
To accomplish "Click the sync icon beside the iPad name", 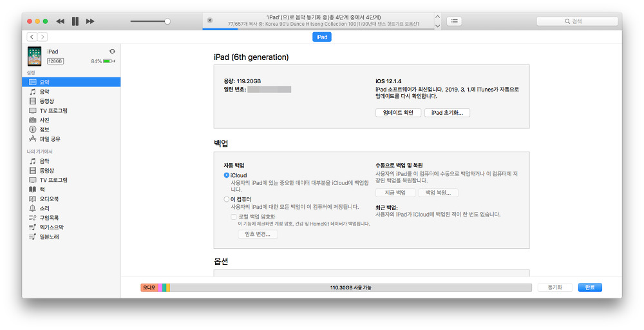I will coord(112,51).
